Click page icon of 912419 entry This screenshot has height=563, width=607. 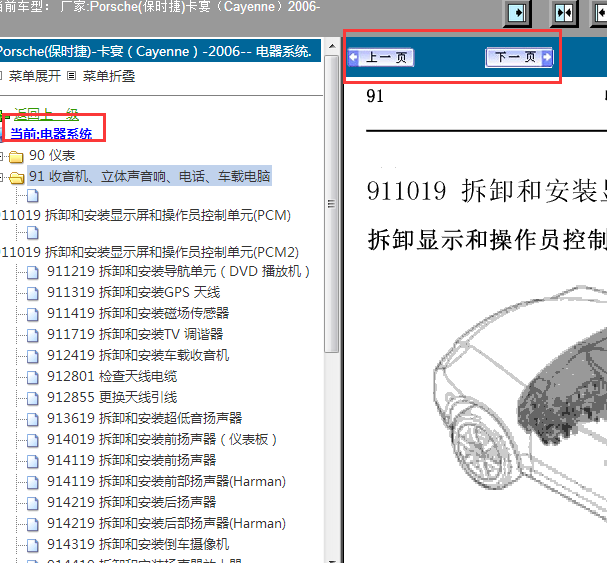[x=33, y=356]
